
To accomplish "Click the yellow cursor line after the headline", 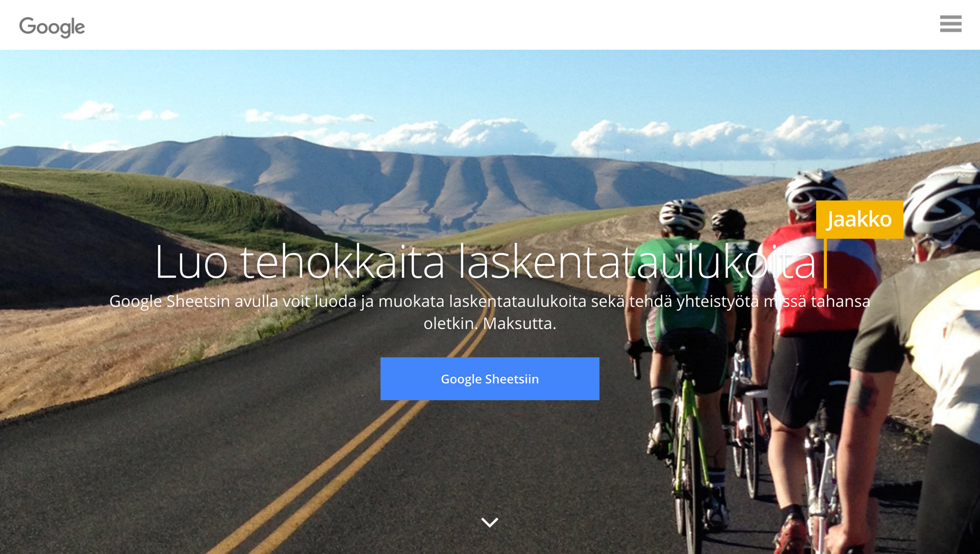I will [x=825, y=263].
